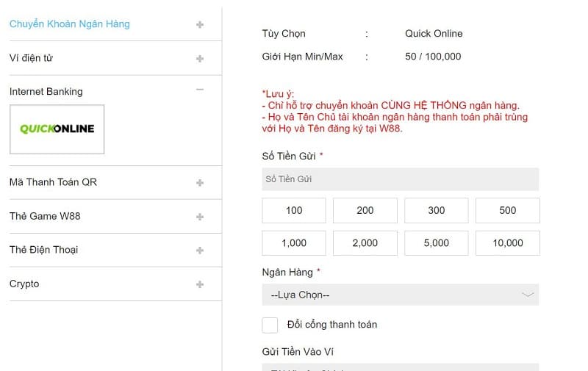Viewport: 588px width, 371px height.
Task: Expand Chuyển Khoản Ngân Hàng plus icon
Action: pyautogui.click(x=200, y=25)
